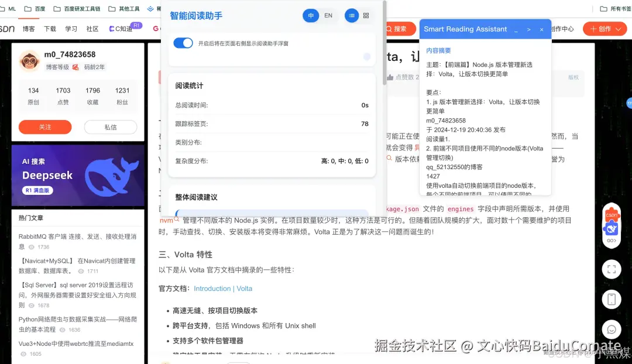632x364 pixels.
Task: Switch assistant language to Chinese (中)
Action: 310,16
